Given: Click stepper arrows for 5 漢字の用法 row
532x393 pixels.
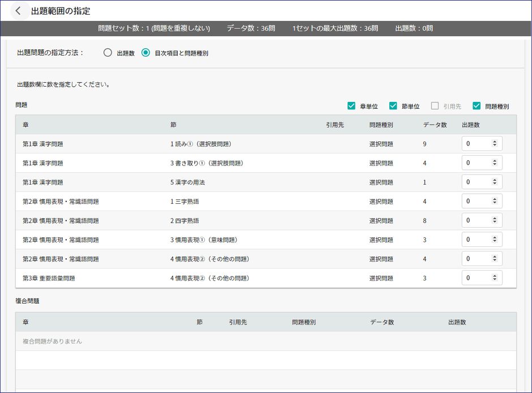Looking at the screenshot, I should [x=495, y=182].
